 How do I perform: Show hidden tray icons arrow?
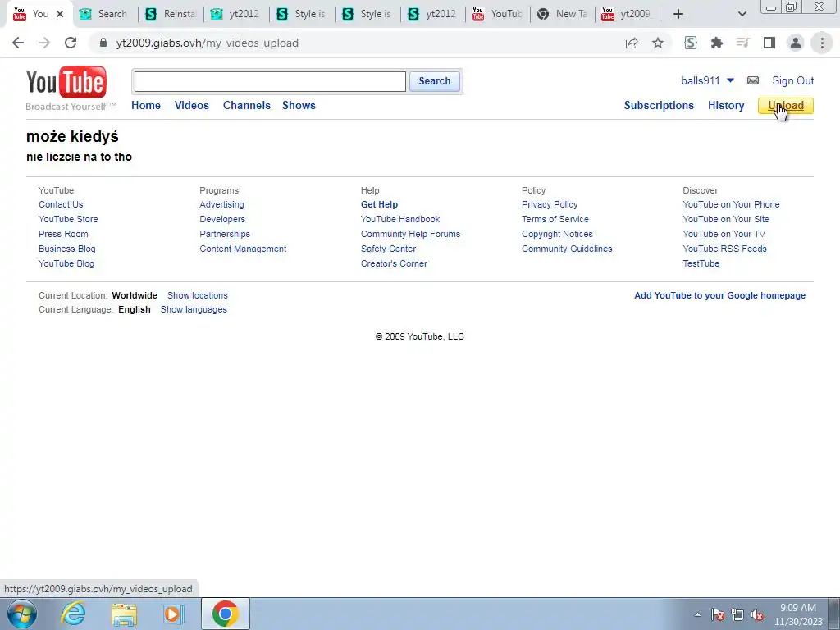(x=697, y=614)
